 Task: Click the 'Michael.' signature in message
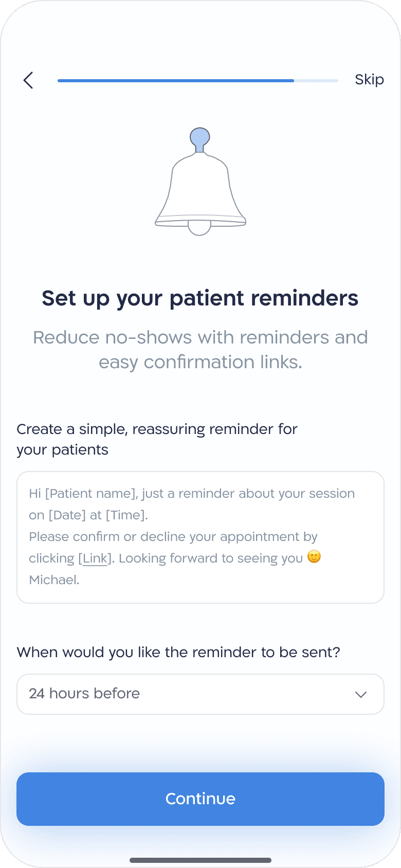[54, 580]
